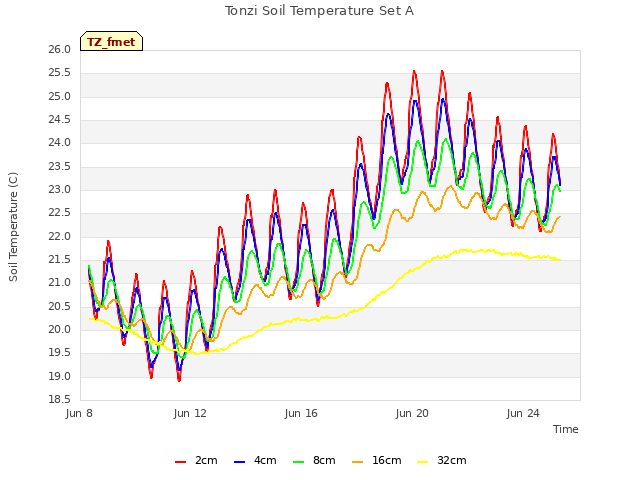Screen dimensions: 640x480
Task: Click the Jun 24 x-axis tick label
Action: (523, 413)
